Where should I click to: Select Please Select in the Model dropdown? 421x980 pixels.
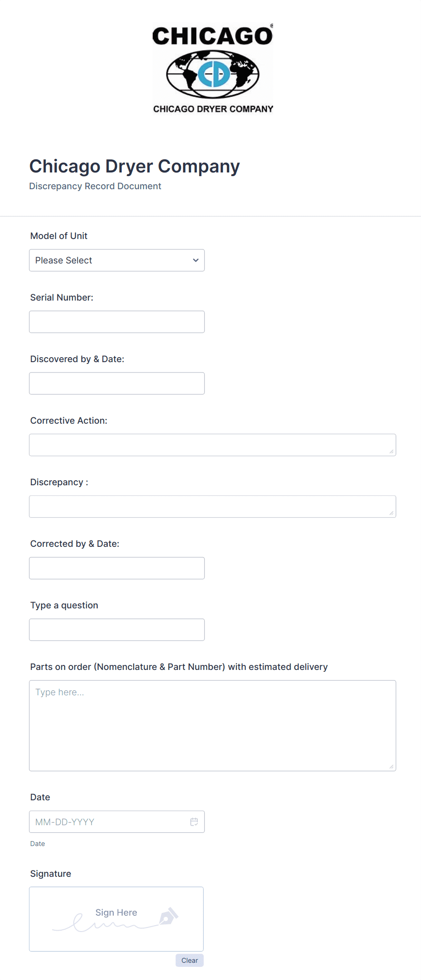tap(91, 260)
